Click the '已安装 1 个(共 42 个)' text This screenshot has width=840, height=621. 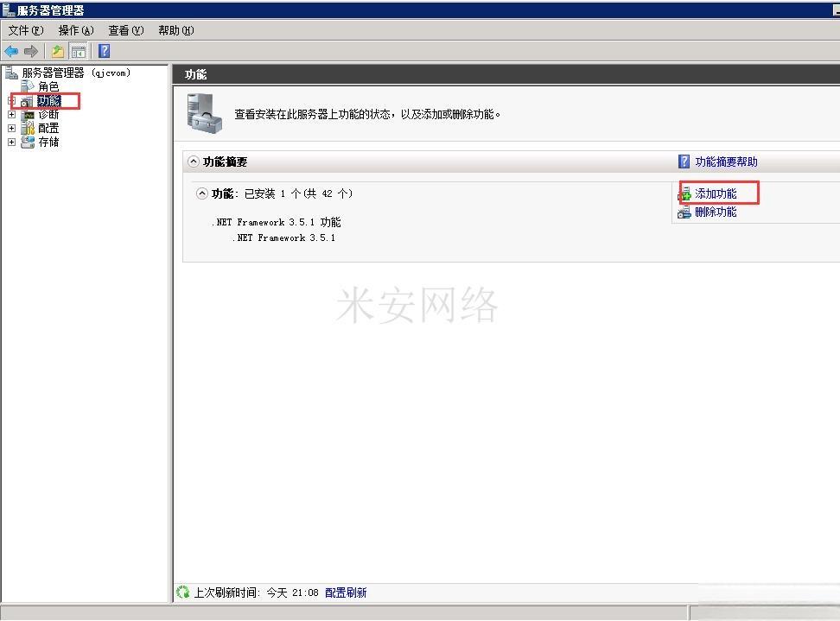pyautogui.click(x=298, y=193)
